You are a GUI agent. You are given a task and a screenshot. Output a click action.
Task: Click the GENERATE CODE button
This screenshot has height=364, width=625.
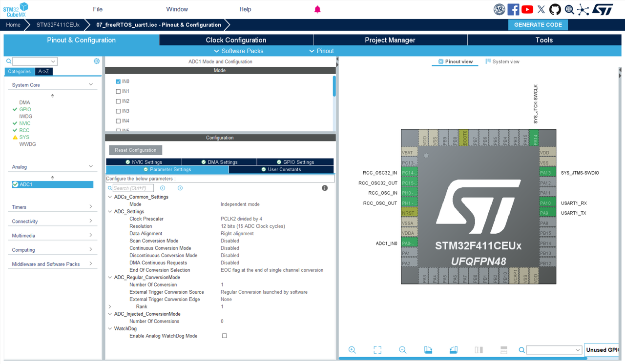pos(538,24)
